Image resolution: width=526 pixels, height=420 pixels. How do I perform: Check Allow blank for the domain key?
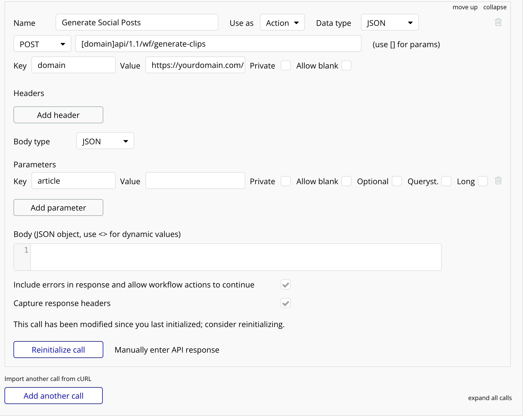(x=346, y=65)
